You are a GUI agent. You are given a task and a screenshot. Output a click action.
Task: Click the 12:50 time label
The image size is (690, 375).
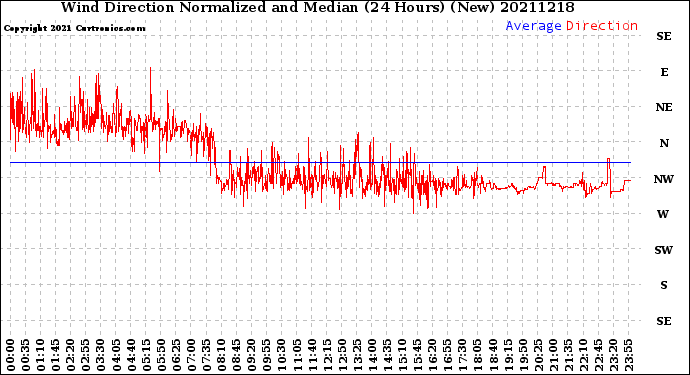tap(342, 355)
